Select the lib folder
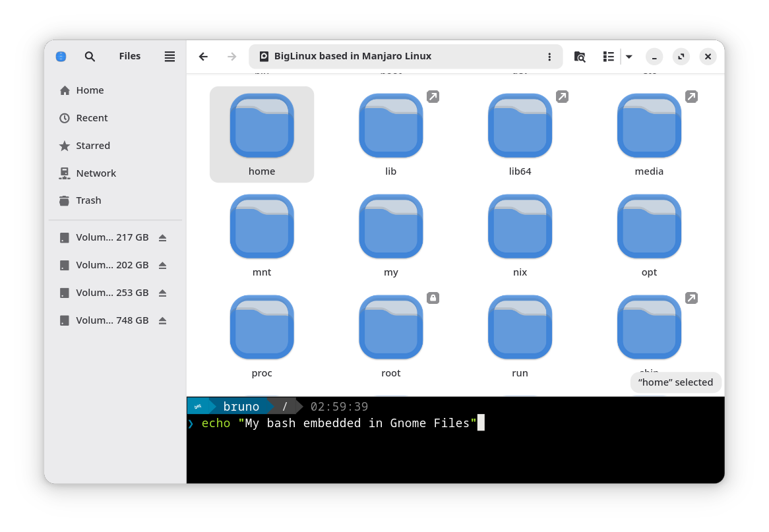This screenshot has width=769, height=532. [391, 134]
